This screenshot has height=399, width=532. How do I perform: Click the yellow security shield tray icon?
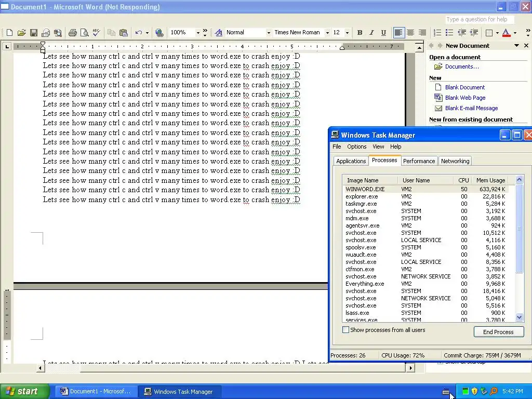coord(474,391)
